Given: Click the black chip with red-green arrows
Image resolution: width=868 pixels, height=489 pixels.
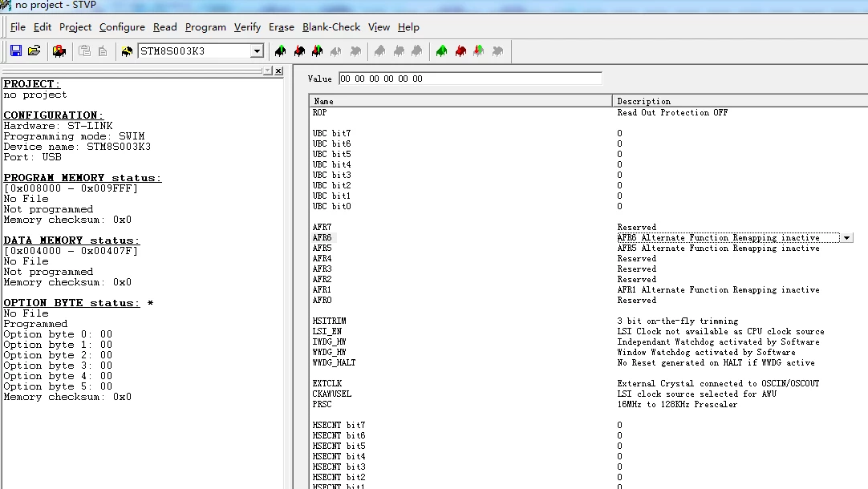Looking at the screenshot, I should pos(318,51).
